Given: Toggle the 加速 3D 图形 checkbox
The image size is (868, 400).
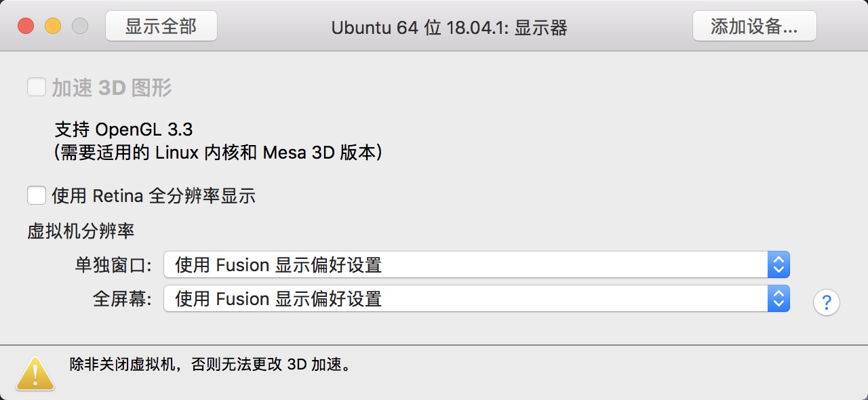Looking at the screenshot, I should pyautogui.click(x=37, y=87).
